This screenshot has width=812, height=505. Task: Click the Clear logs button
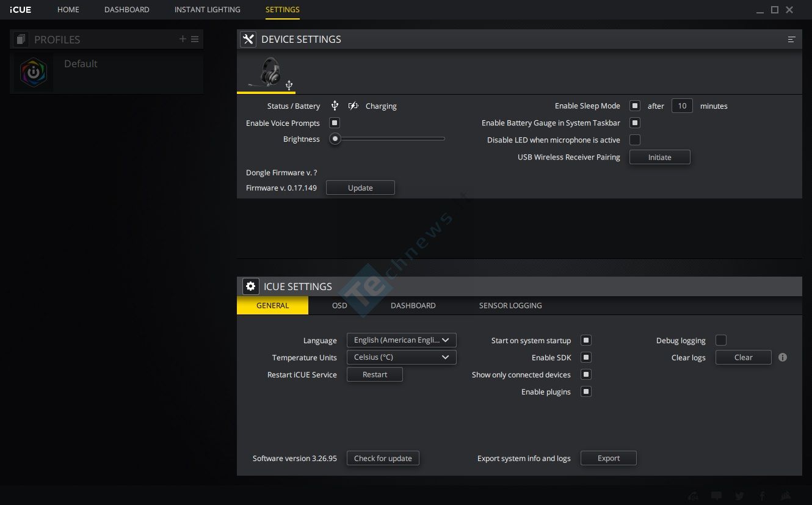[x=744, y=357]
